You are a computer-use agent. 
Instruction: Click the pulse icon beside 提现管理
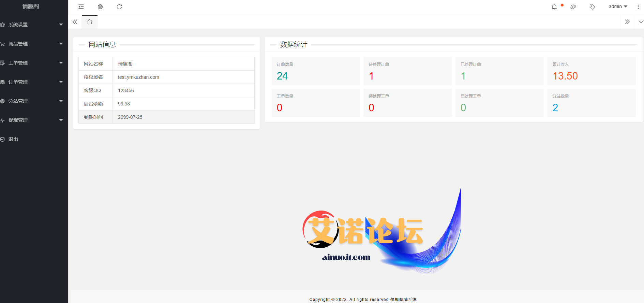[x=2, y=120]
